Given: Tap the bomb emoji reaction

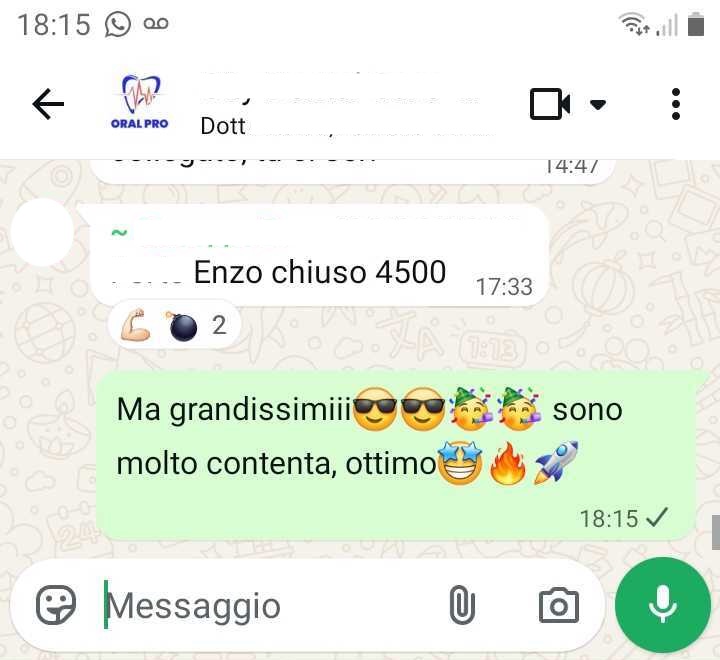Looking at the screenshot, I should point(182,326).
